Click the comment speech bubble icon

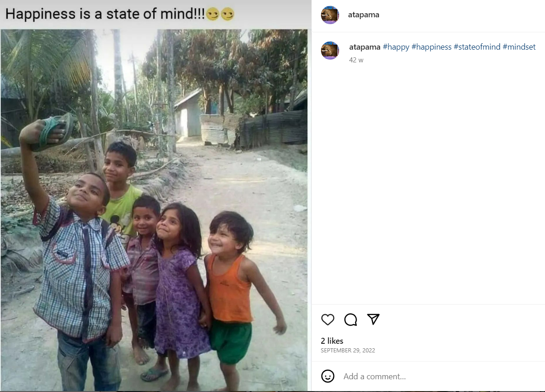coord(351,320)
